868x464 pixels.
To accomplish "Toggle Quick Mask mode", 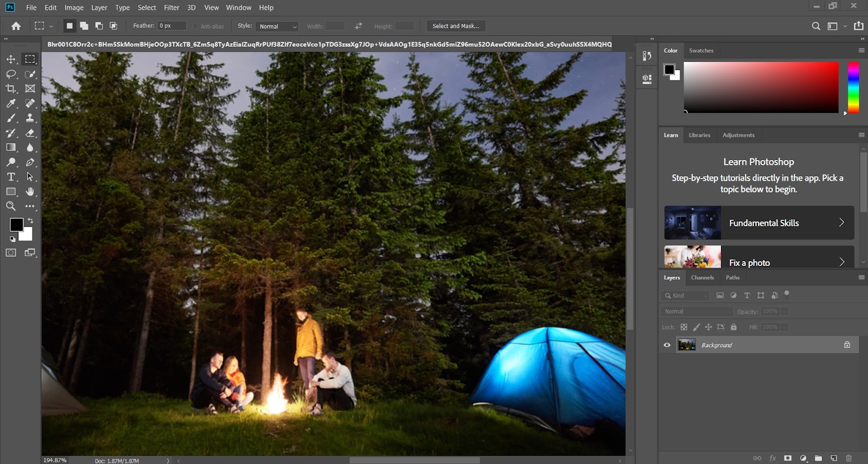I will (11, 252).
